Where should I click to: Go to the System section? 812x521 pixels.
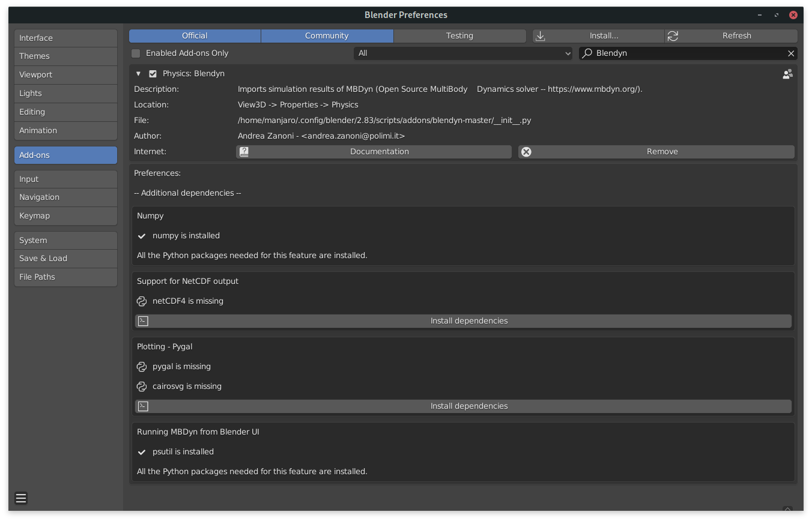[x=65, y=241]
